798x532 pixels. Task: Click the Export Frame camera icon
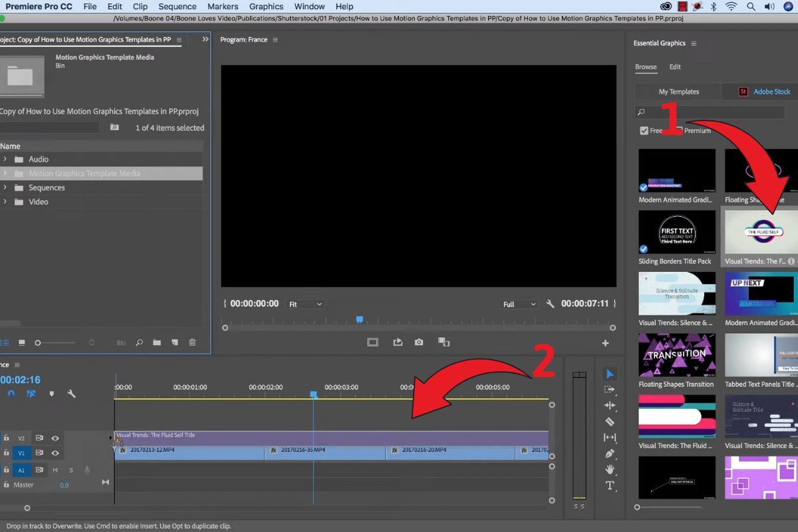point(419,342)
